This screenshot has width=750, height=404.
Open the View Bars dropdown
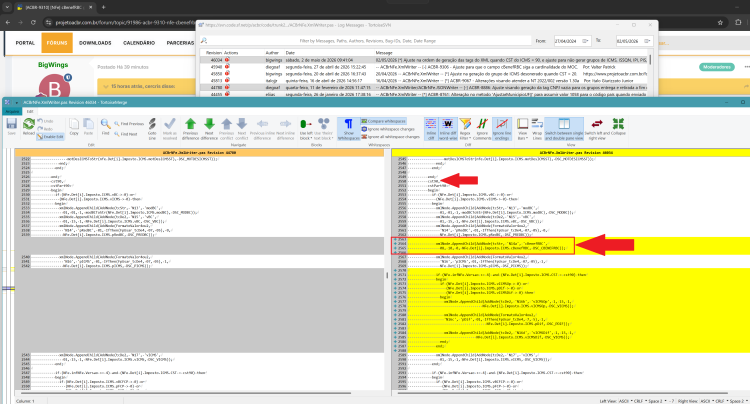(522, 129)
